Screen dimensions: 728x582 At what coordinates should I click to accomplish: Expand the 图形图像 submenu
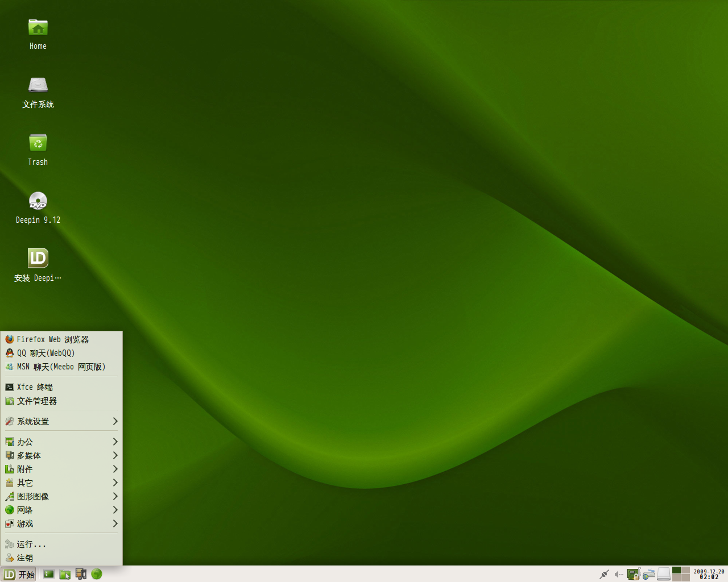click(61, 496)
